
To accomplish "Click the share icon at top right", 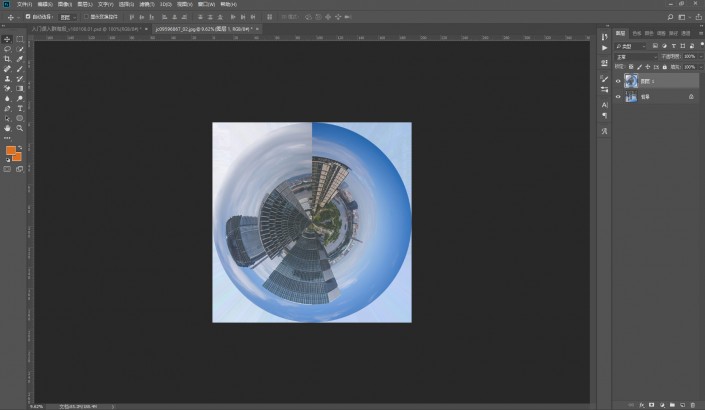I will point(699,17).
